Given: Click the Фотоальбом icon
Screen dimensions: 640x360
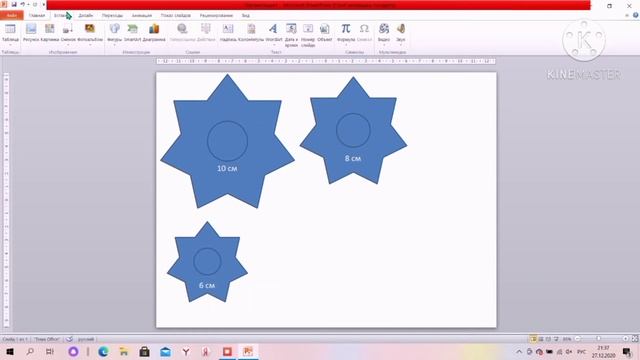Looking at the screenshot, I should (90, 29).
